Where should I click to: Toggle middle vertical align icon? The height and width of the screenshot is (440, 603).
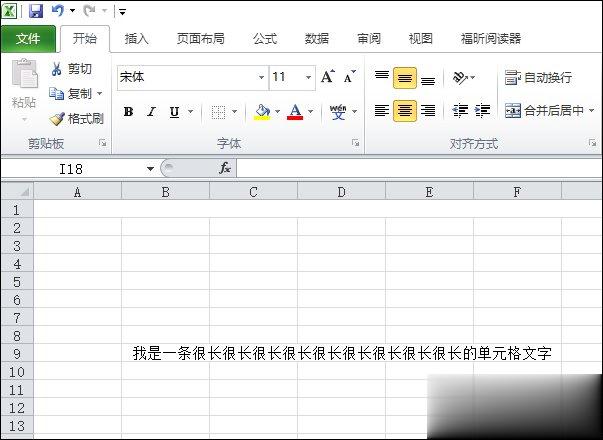(x=405, y=78)
